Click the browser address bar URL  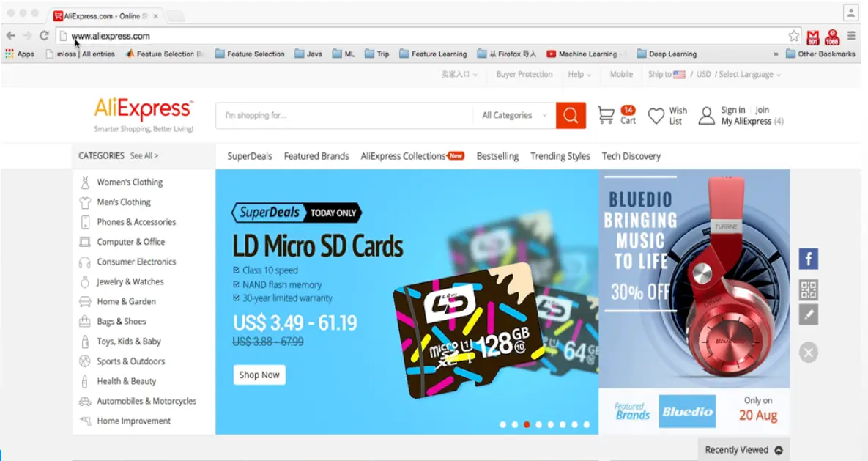(x=111, y=36)
